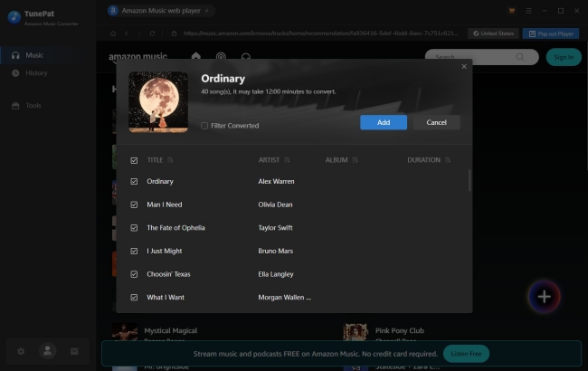
Task: Click Amazon Music home icon
Action: [x=195, y=56]
